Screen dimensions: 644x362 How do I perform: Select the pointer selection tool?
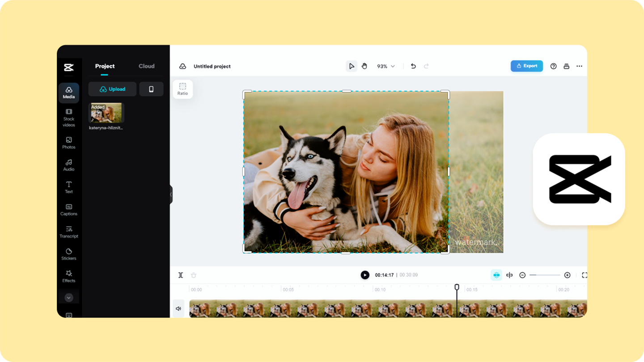pos(352,66)
